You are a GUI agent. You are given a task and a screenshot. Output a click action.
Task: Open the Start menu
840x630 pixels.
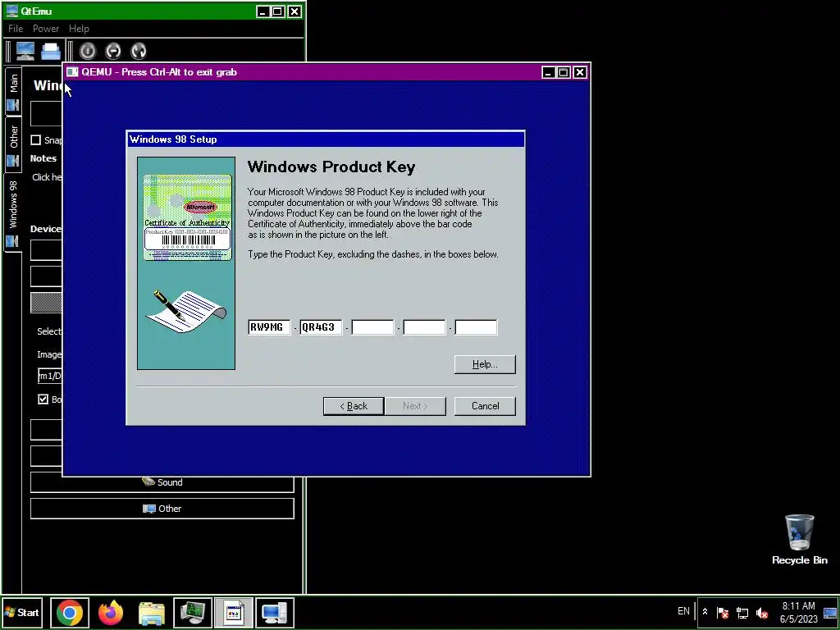click(22, 612)
